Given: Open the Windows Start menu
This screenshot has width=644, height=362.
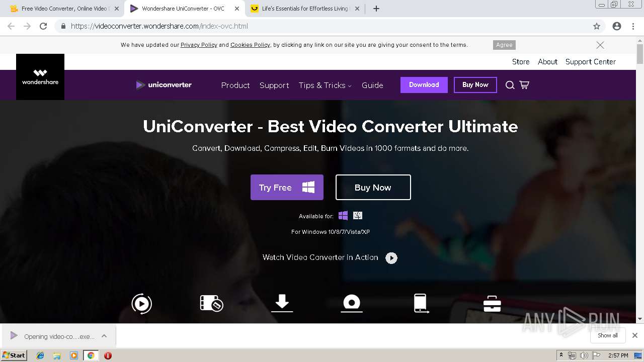Looking at the screenshot, I should pyautogui.click(x=14, y=355).
